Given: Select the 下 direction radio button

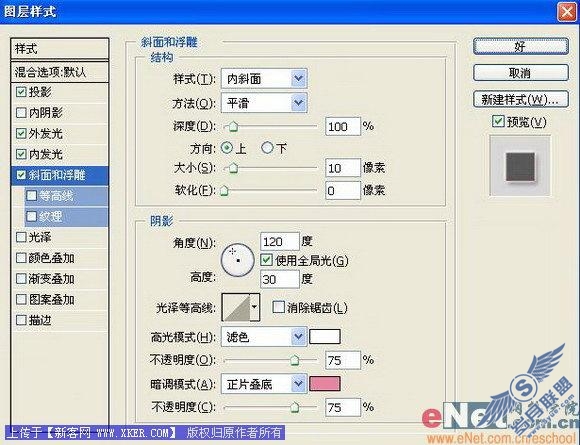Looking at the screenshot, I should (267, 148).
